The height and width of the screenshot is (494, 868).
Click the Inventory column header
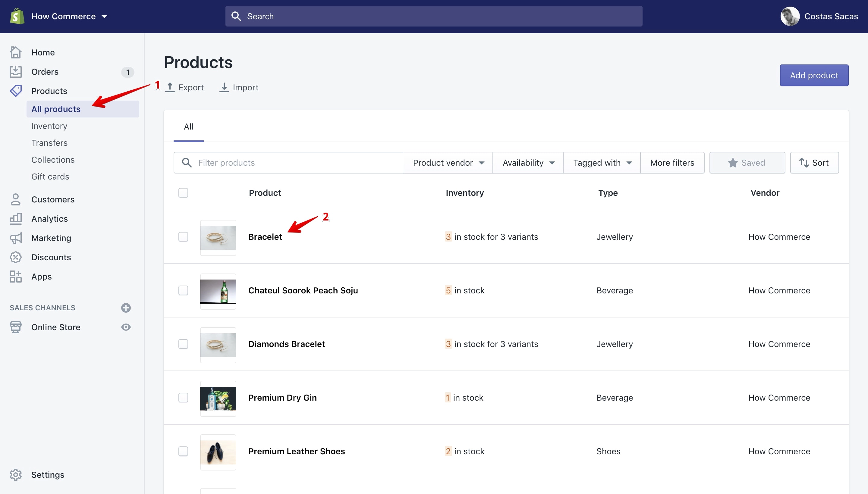point(465,193)
